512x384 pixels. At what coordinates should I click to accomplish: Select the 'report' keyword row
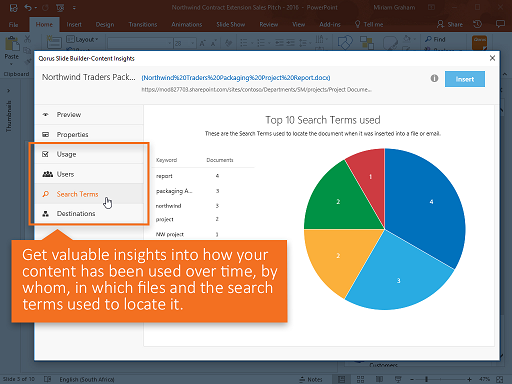pyautogui.click(x=204, y=176)
